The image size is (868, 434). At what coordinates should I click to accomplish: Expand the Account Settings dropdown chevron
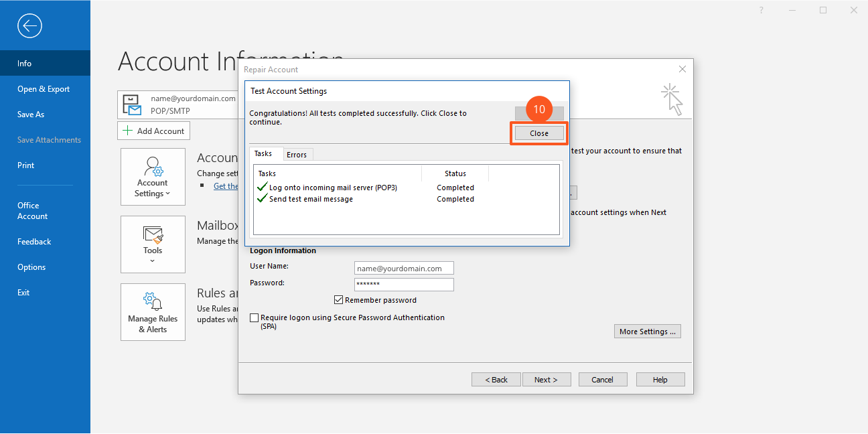point(167,194)
